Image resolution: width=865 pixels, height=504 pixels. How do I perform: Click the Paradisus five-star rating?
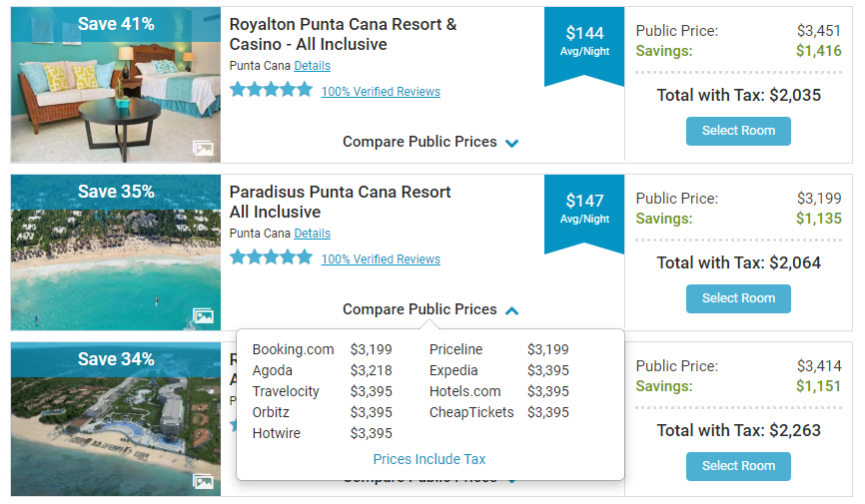[x=271, y=257]
